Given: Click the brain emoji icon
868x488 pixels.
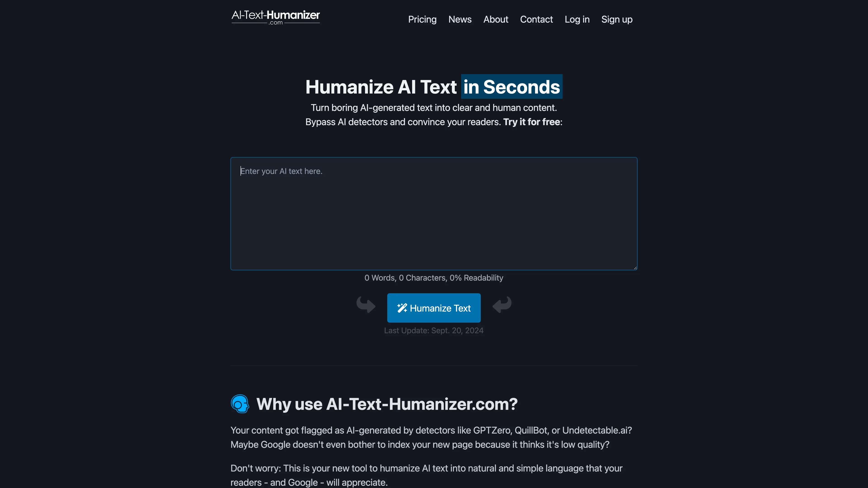Looking at the screenshot, I should (240, 404).
